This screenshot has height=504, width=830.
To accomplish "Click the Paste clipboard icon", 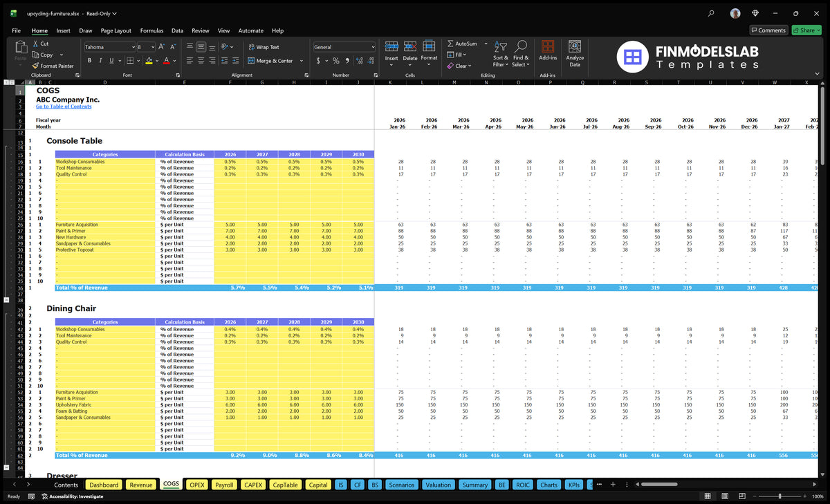I will [x=20, y=47].
